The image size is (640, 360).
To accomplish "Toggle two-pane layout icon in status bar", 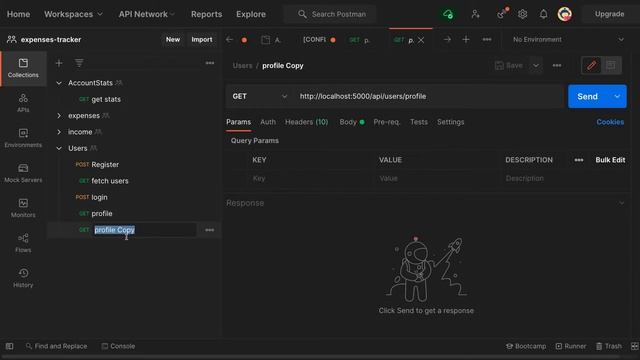I will pos(635,346).
